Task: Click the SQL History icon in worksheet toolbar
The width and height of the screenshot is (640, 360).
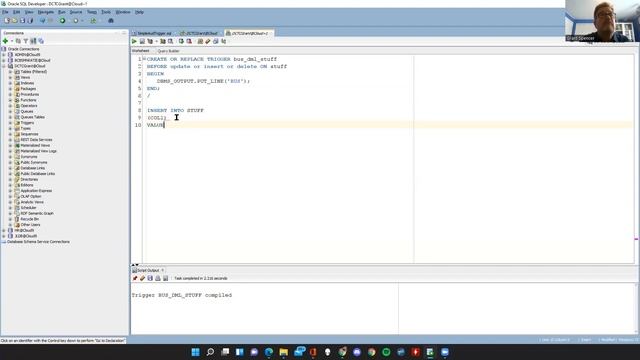Action: pos(216,41)
